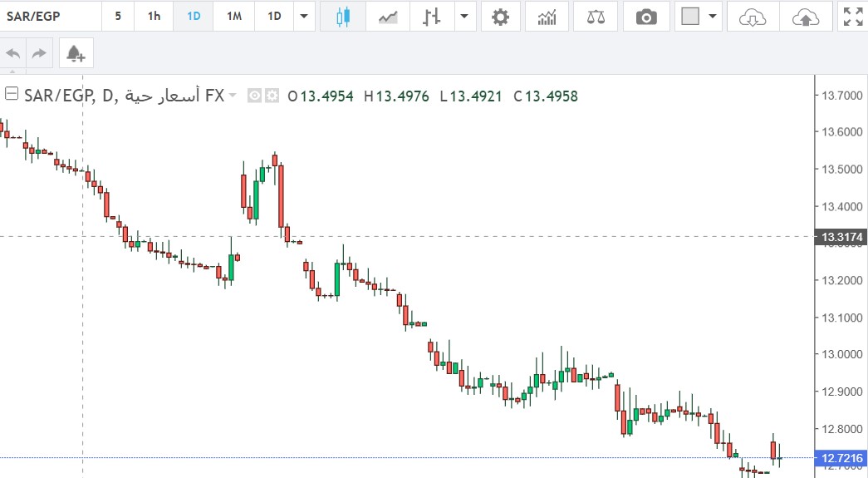Image resolution: width=868 pixels, height=478 pixels.
Task: Expand the time interval dropdown arrow
Action: click(x=306, y=17)
